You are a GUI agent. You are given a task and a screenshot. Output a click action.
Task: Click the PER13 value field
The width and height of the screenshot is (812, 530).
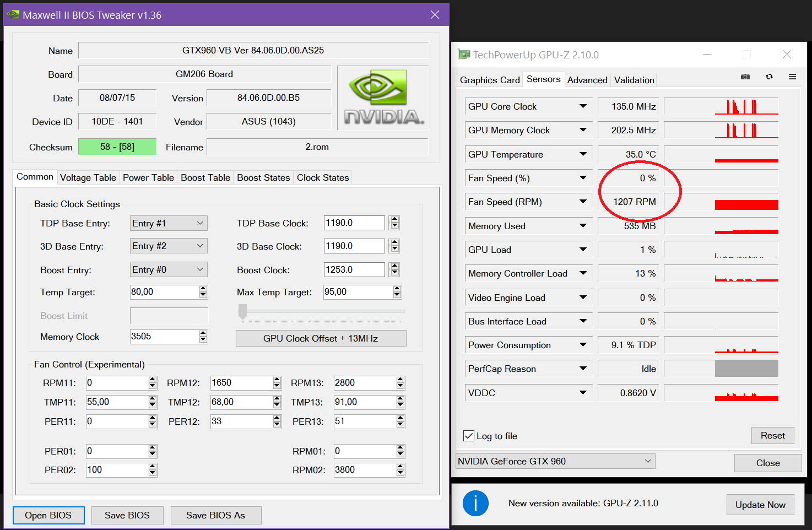point(365,421)
